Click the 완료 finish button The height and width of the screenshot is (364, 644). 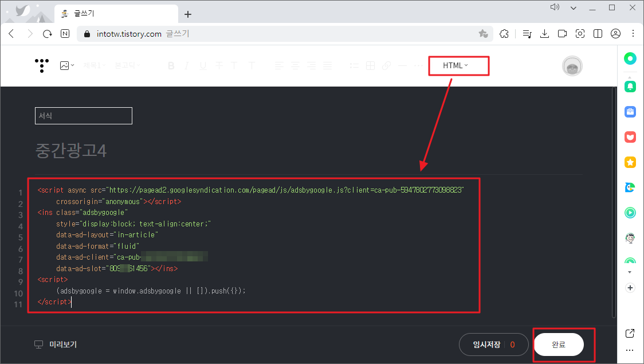(x=559, y=345)
